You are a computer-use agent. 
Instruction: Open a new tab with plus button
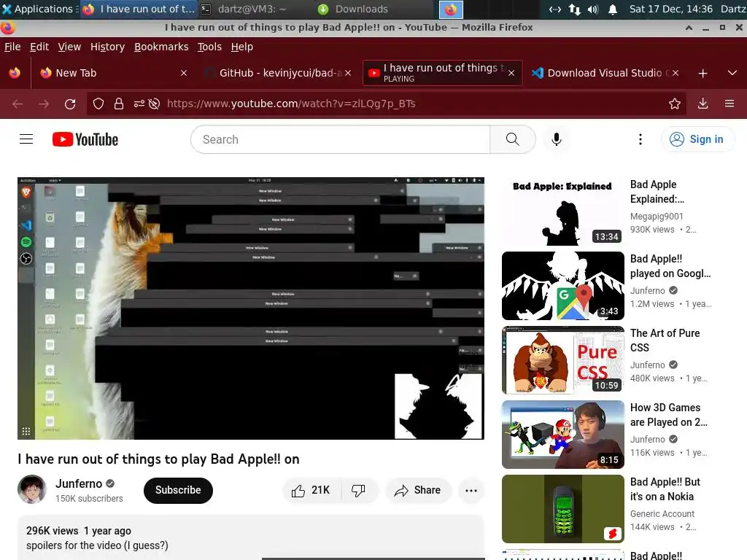click(703, 74)
